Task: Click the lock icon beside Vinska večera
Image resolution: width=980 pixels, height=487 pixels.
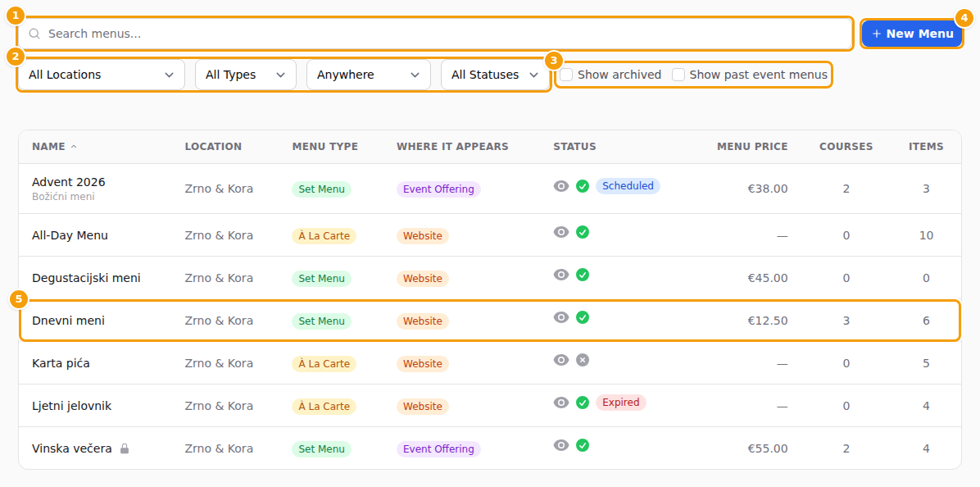Action: pos(125,448)
